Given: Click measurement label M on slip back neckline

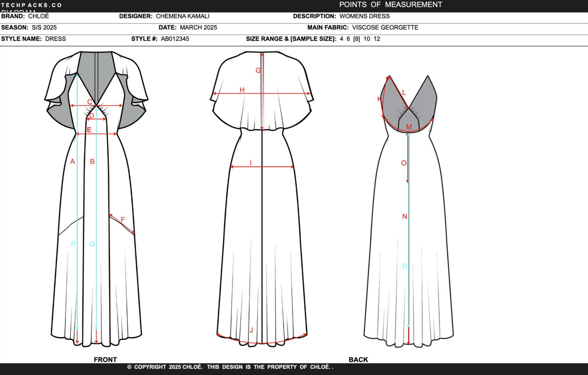Looking at the screenshot, I should (409, 127).
